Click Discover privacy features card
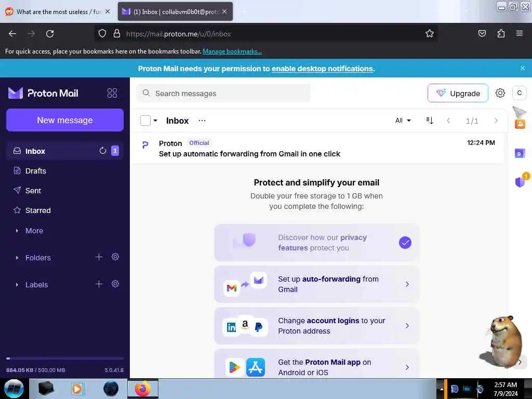 tap(317, 243)
